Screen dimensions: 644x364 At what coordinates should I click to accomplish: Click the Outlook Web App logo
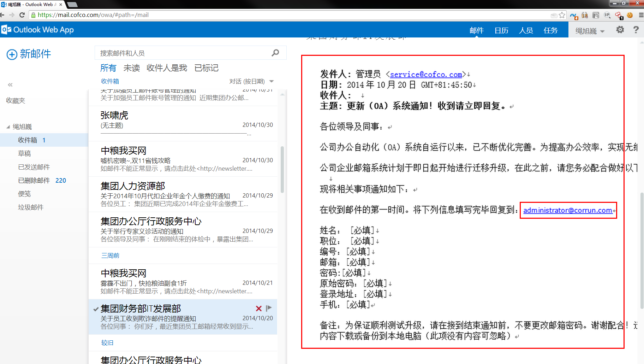point(37,30)
